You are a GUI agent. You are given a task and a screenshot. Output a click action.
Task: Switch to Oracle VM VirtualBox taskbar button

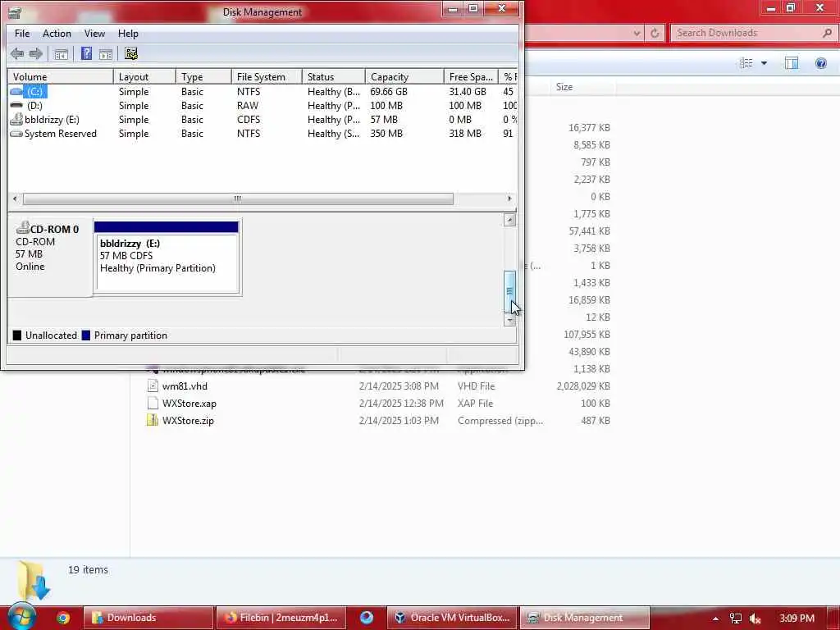[x=452, y=618]
